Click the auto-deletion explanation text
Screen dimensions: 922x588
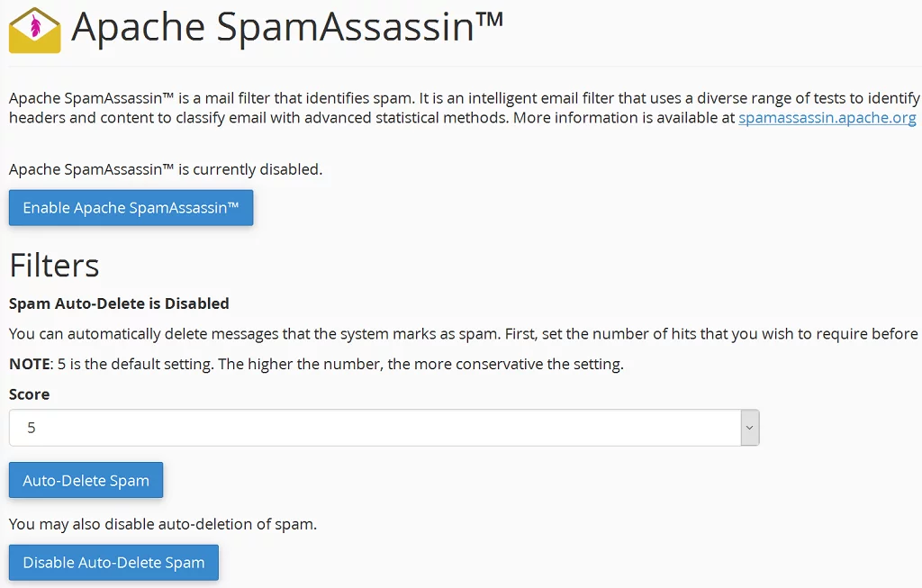(360, 333)
